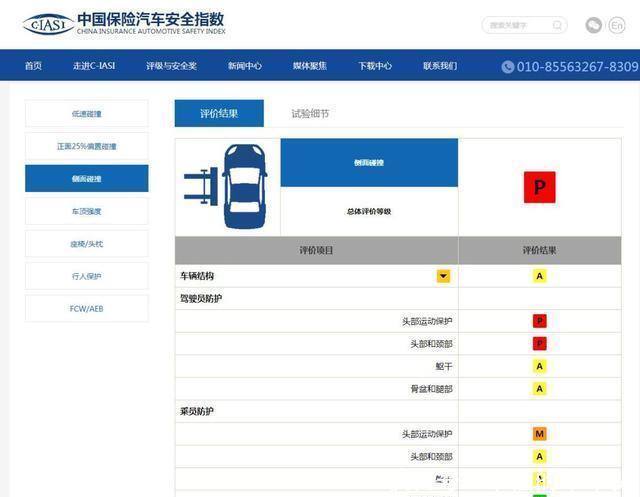640x497 pixels.
Task: Click the 010-85563267-8309 phone number
Action: [578, 67]
